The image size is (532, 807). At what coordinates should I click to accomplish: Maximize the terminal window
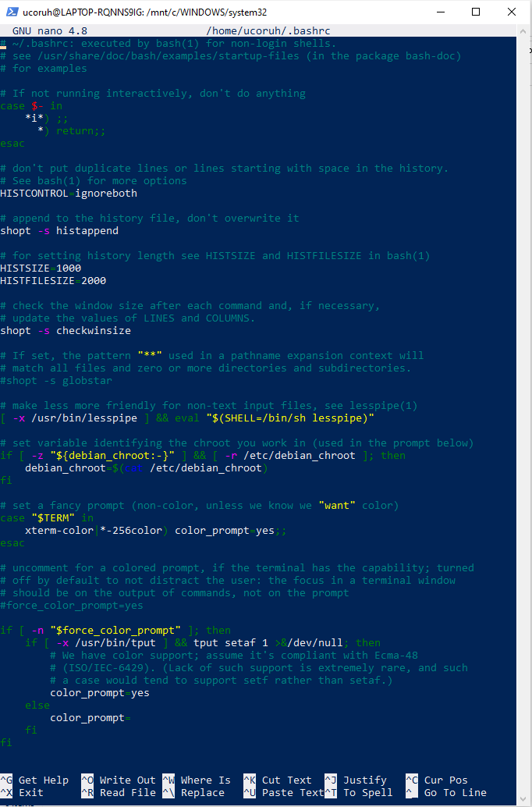click(x=476, y=12)
